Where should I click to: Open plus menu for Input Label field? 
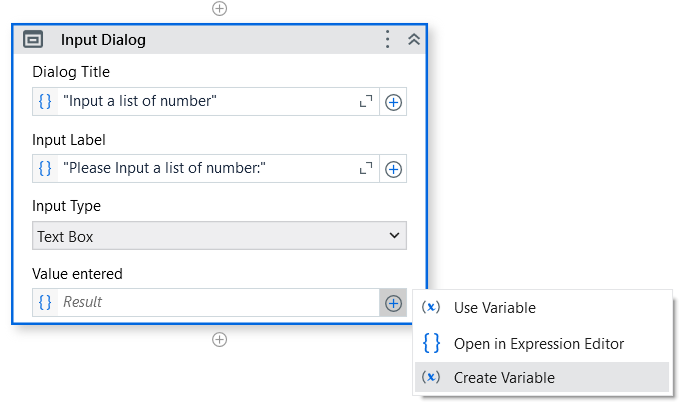[x=393, y=169]
